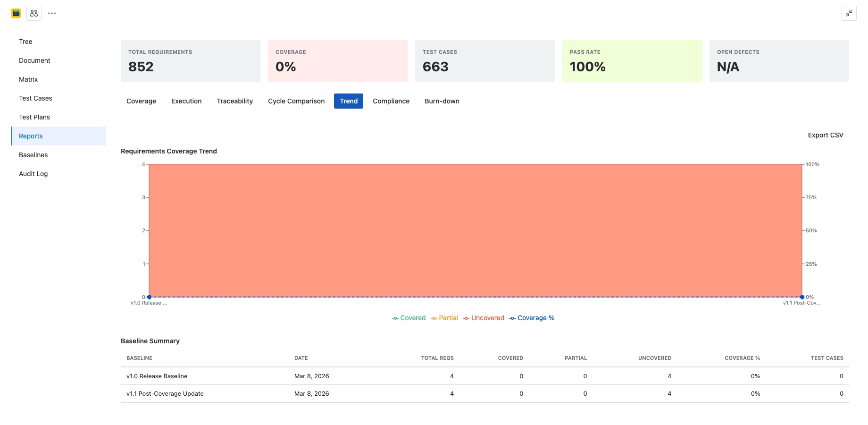
Task: Open the Burn-down report tab
Action: pyautogui.click(x=442, y=101)
